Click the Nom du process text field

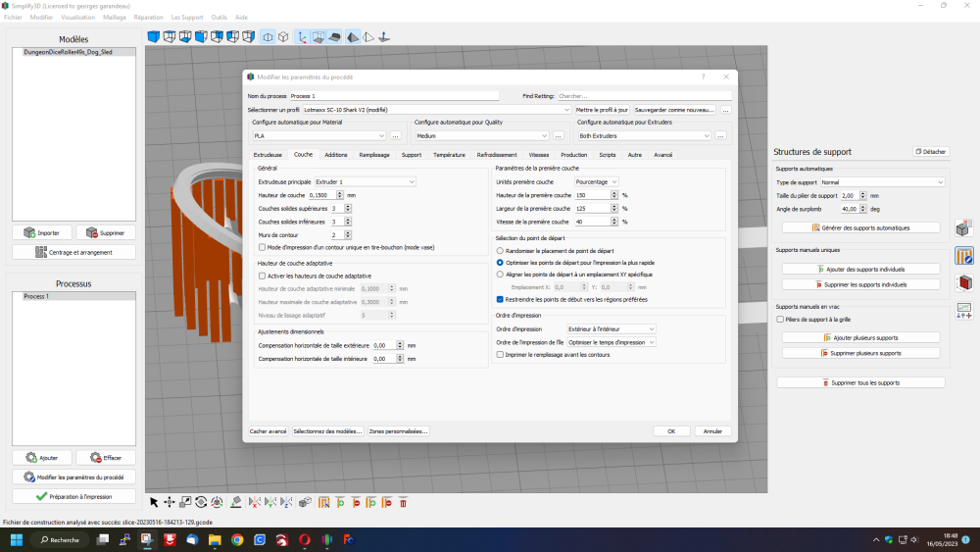[394, 96]
